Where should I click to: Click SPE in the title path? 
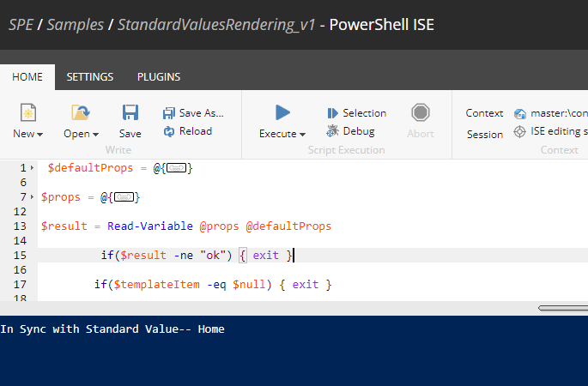coord(21,25)
